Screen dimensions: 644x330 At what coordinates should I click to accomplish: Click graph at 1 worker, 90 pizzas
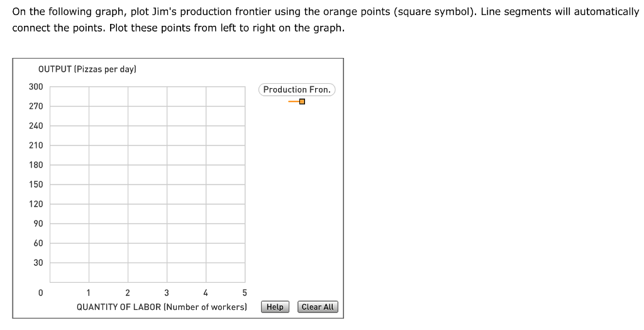pyautogui.click(x=89, y=224)
